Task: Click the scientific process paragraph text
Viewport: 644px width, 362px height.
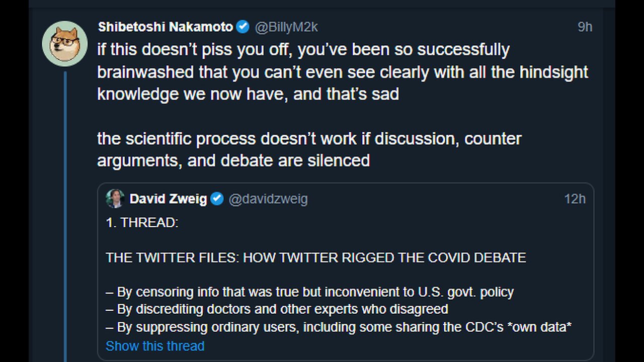Action: [309, 149]
